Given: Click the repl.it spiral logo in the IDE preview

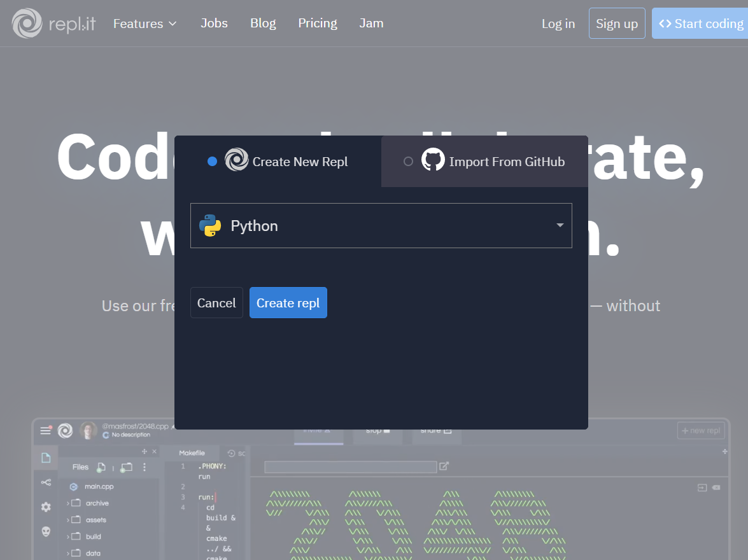Looking at the screenshot, I should 66,431.
